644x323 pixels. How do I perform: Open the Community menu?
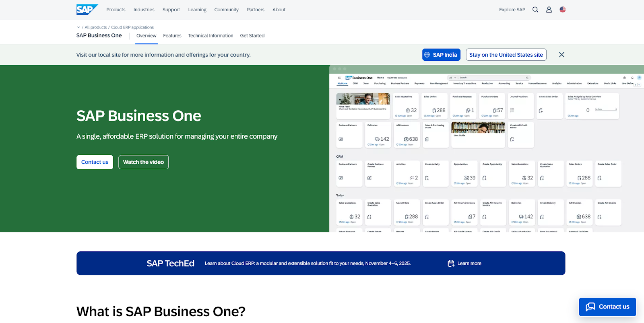coord(226,10)
